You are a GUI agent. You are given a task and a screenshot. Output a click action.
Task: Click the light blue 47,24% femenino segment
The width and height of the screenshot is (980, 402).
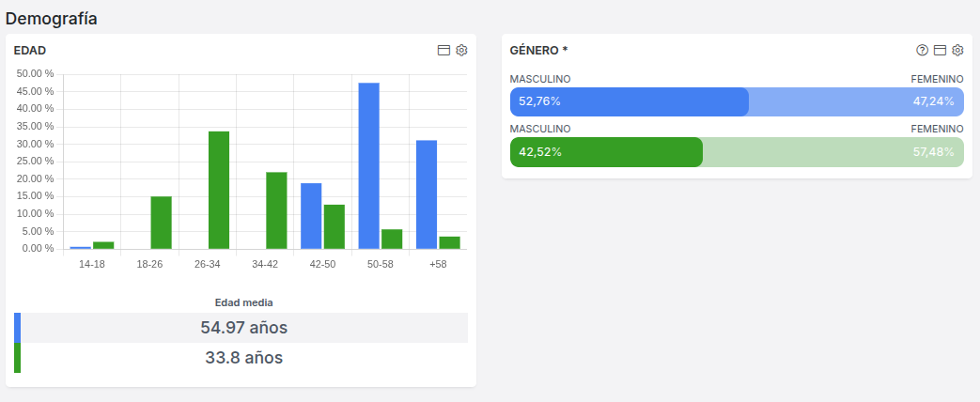(x=855, y=101)
